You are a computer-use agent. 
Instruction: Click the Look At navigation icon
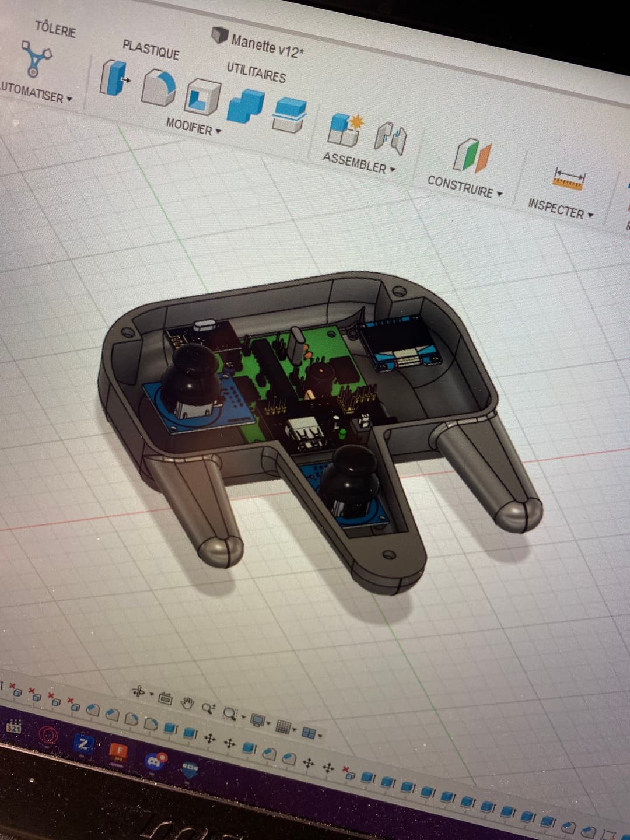click(165, 698)
